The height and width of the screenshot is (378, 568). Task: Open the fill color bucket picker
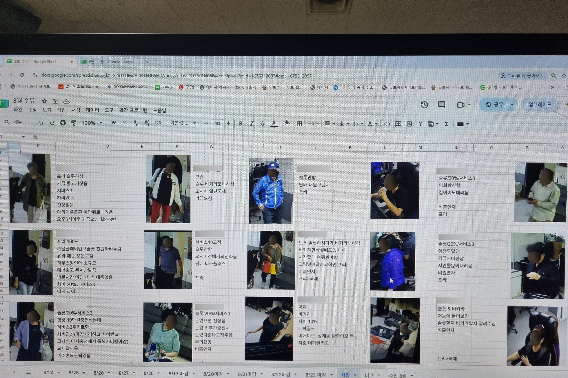287,124
